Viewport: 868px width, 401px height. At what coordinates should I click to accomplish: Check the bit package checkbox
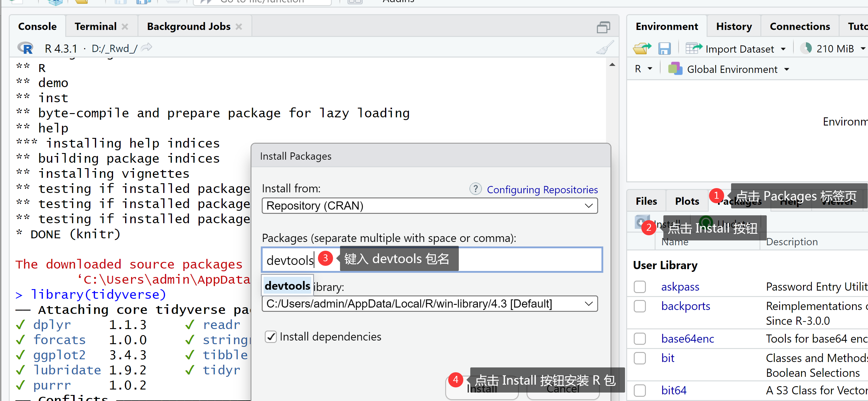tap(640, 358)
